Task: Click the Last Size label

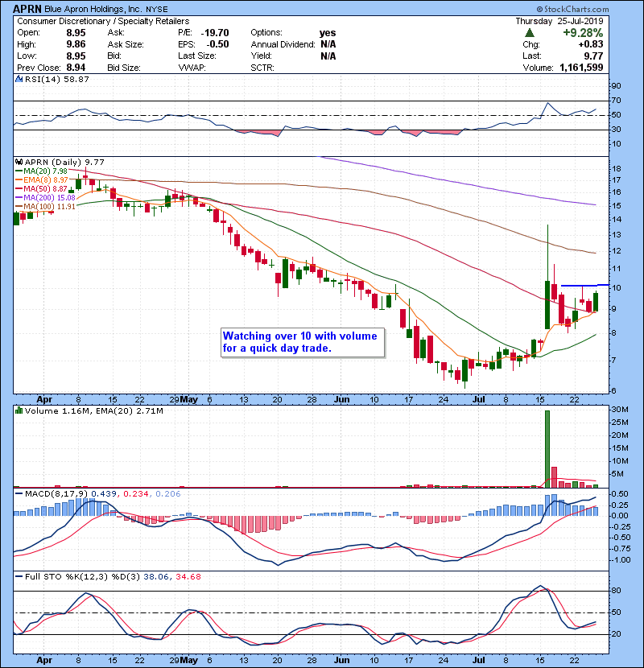Action: (197, 56)
